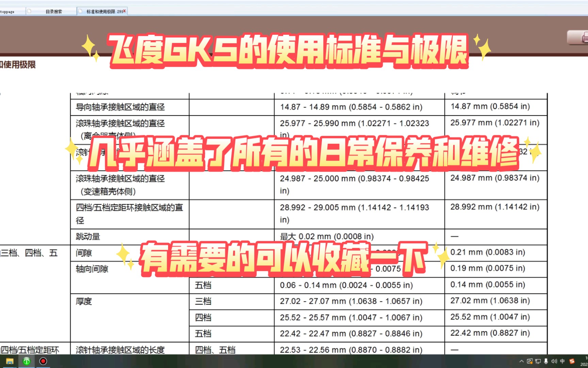Select the 导向轴承接触区域的直径 row label
The height and width of the screenshot is (368, 588).
120,107
